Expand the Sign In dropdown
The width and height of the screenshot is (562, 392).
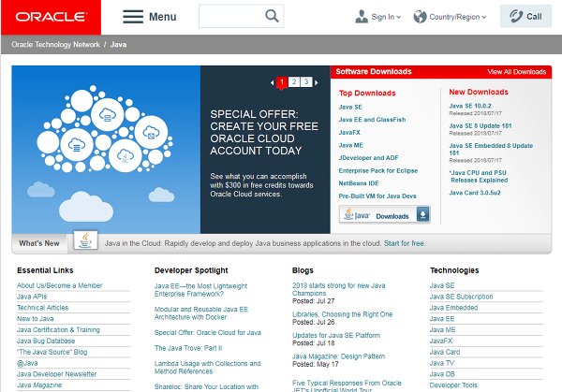(399, 17)
